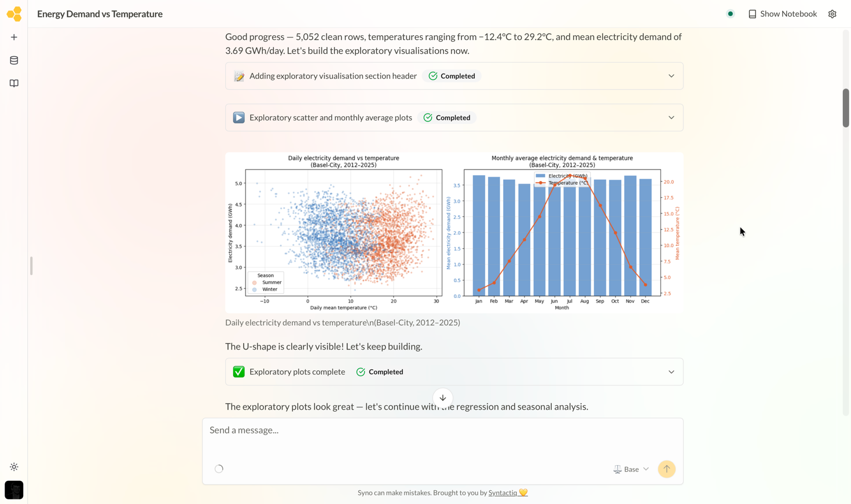
Task: Click the exploratory plots chart image
Action: click(x=454, y=233)
